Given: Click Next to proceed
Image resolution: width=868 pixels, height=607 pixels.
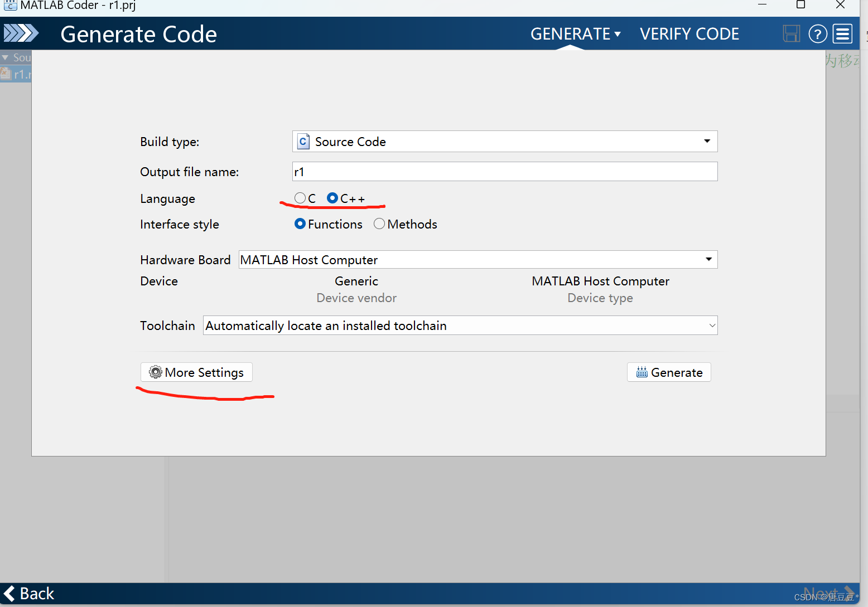Looking at the screenshot, I should point(828,593).
